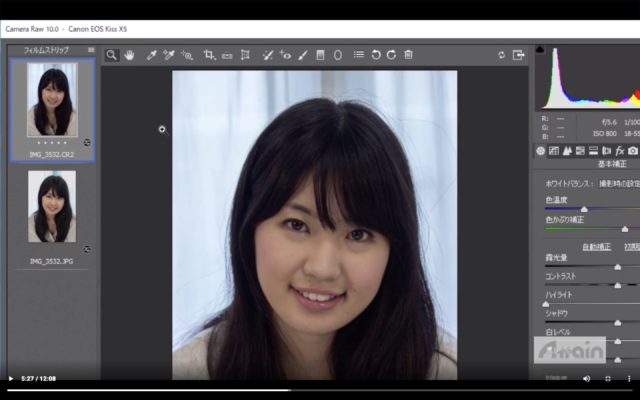Open the filmstrip panel menu icon
The height and width of the screenshot is (400, 640).
coord(91,50)
